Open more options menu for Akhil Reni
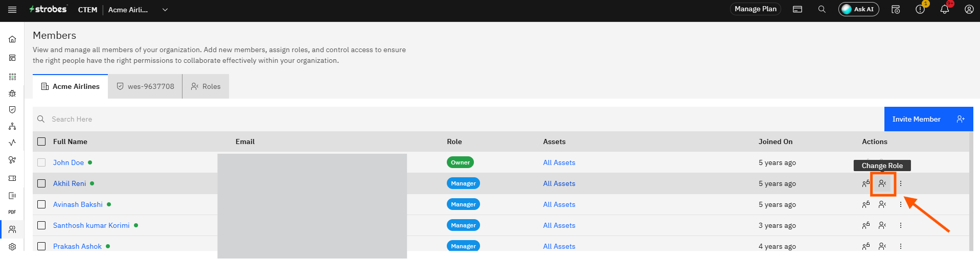 coord(901,183)
